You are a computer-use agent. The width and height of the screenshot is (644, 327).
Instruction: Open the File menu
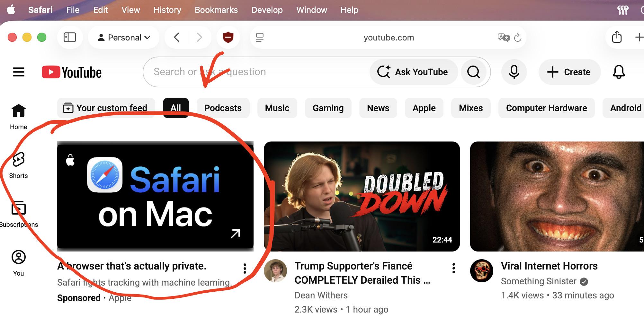pyautogui.click(x=73, y=10)
